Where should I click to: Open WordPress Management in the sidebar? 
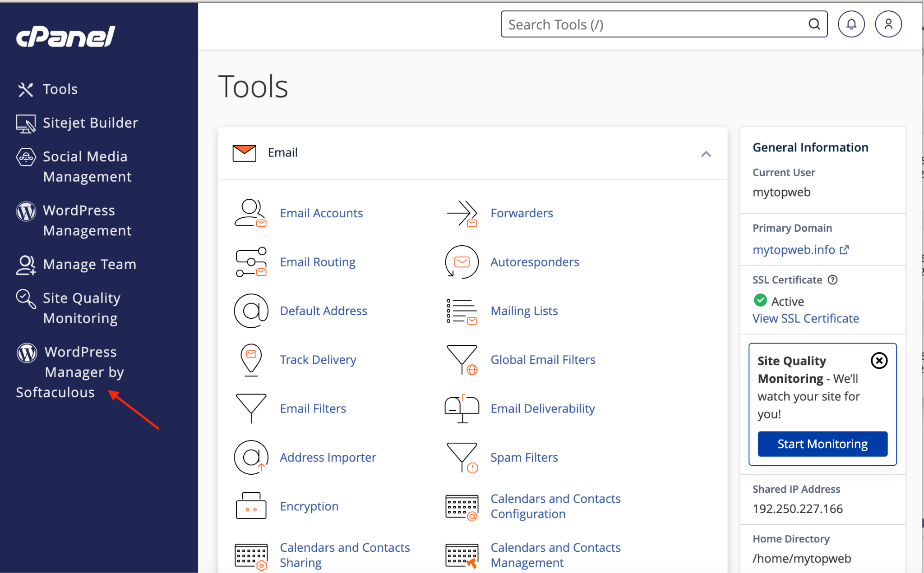tap(74, 220)
